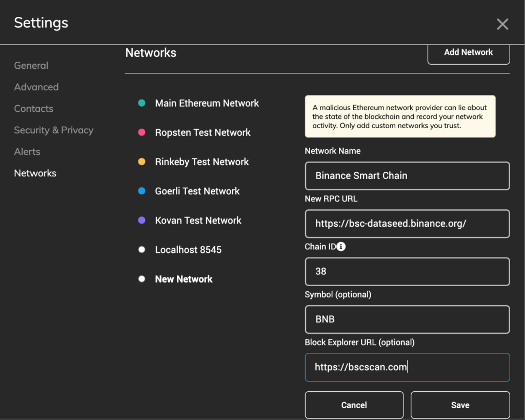Click the Symbol (optional) label
Viewport: 525px width, 420px height.
(x=338, y=294)
